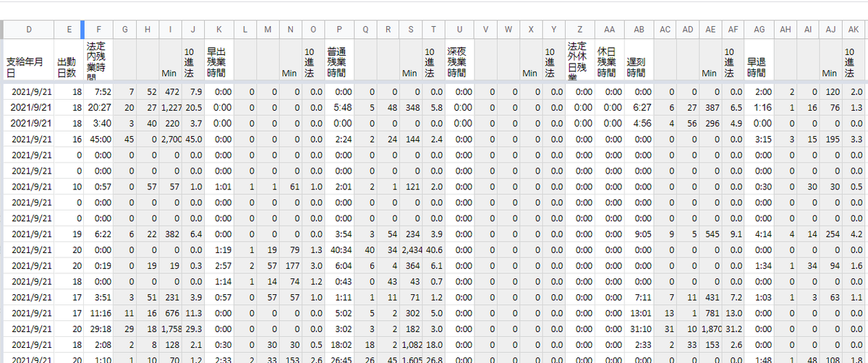Select column AA header
Image resolution: width=868 pixels, height=363 pixels.
coord(610,29)
